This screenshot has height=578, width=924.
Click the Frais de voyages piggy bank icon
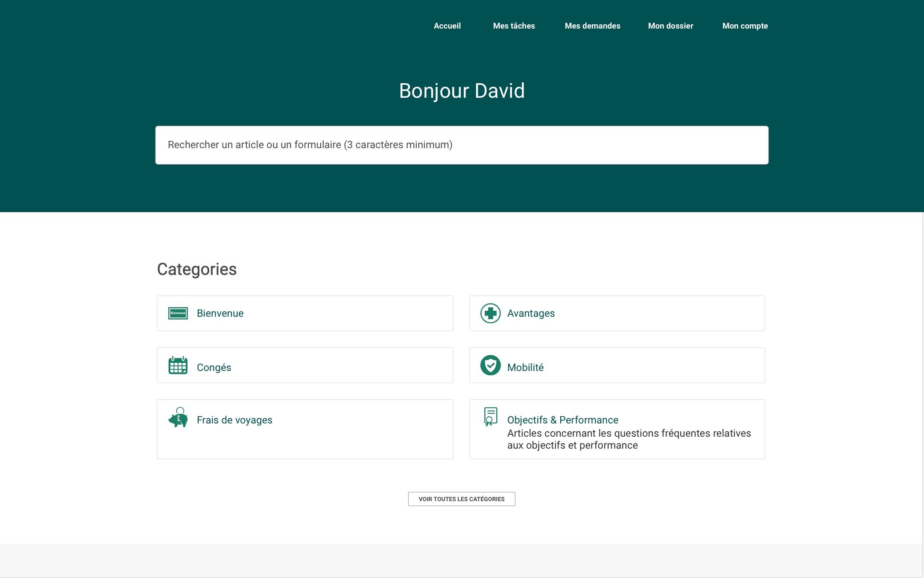pyautogui.click(x=178, y=419)
